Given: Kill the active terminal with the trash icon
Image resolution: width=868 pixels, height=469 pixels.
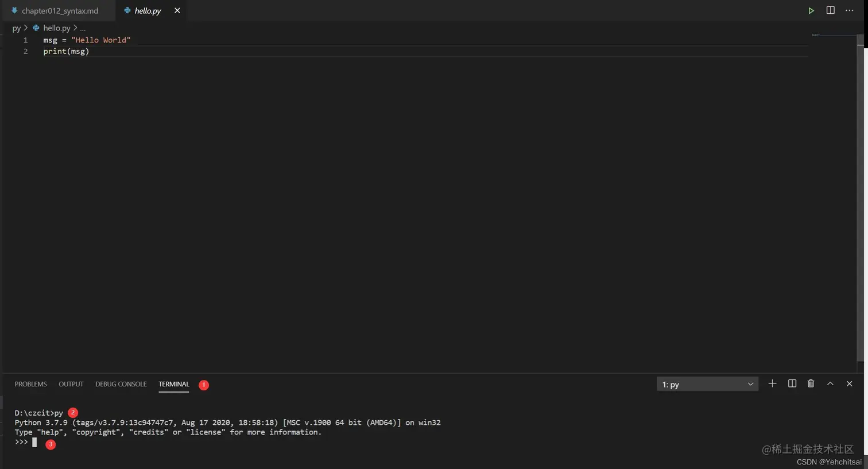Looking at the screenshot, I should coord(811,383).
